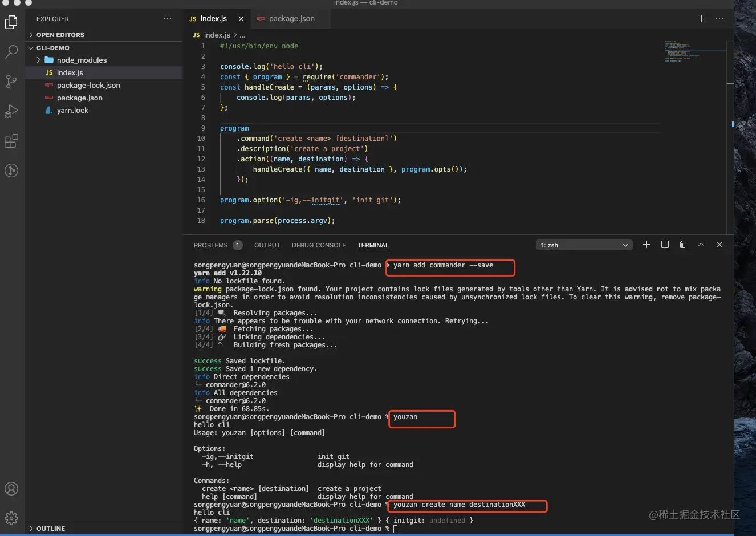Open the Source Control view

click(11, 82)
